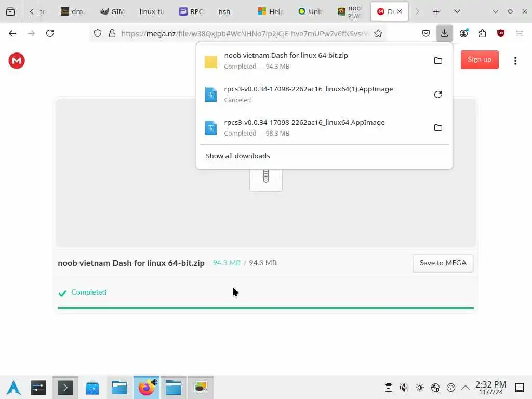Switch to the 'dro' browser tab

coord(72,11)
